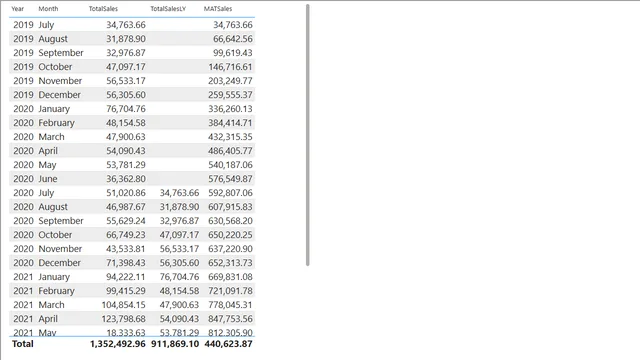
Task: Click the table's vertical scrollbar thumb
Action: 307,135
